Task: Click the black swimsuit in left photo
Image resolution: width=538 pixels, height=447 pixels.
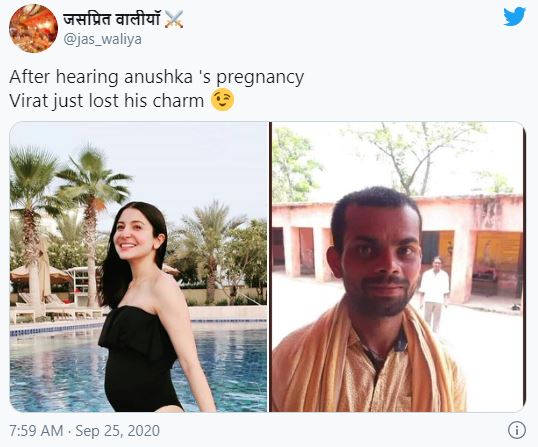Action: click(x=141, y=358)
